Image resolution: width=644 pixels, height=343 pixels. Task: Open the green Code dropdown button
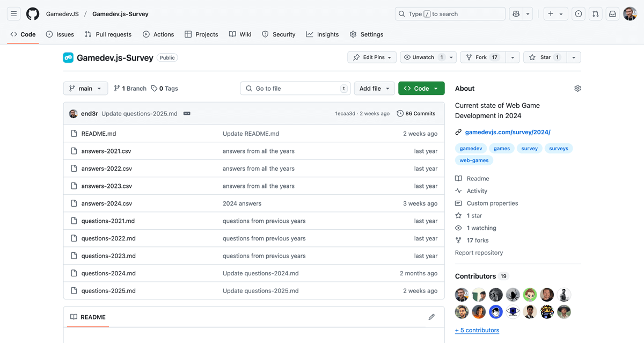421,89
